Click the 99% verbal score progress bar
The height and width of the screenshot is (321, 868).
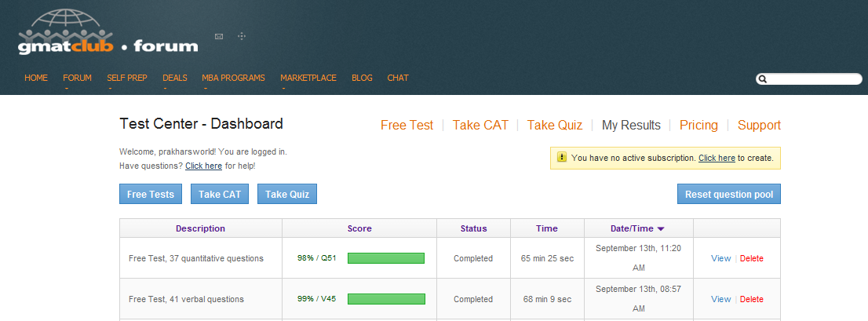(386, 299)
